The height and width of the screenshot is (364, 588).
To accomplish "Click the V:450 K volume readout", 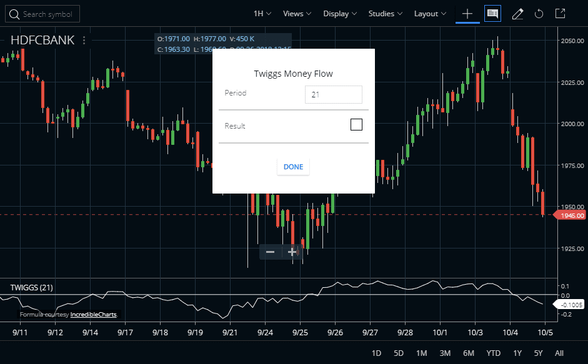I will 242,39.
